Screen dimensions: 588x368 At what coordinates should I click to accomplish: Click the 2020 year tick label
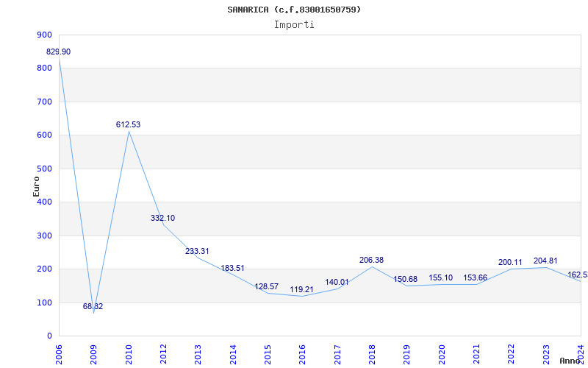coord(442,354)
